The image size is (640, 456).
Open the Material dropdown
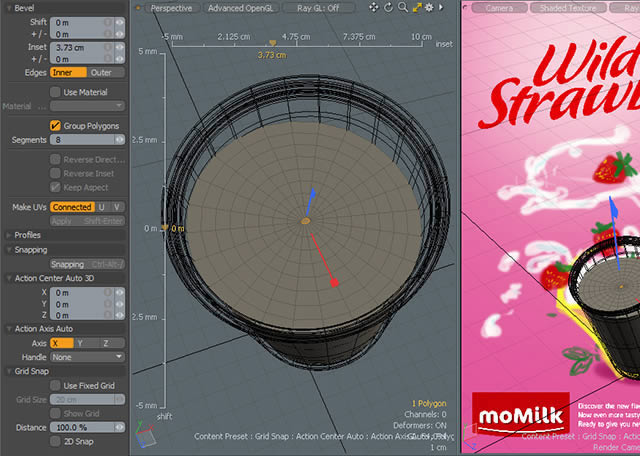87,106
